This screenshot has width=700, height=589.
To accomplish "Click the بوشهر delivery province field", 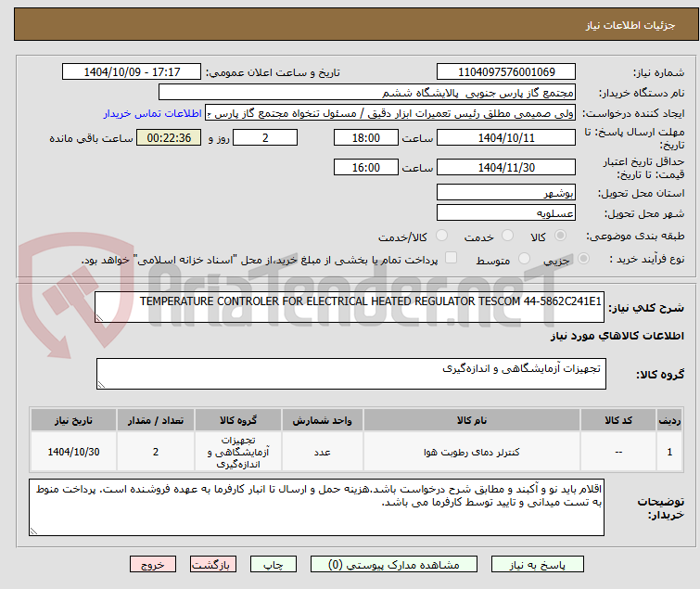I will 506,192.
